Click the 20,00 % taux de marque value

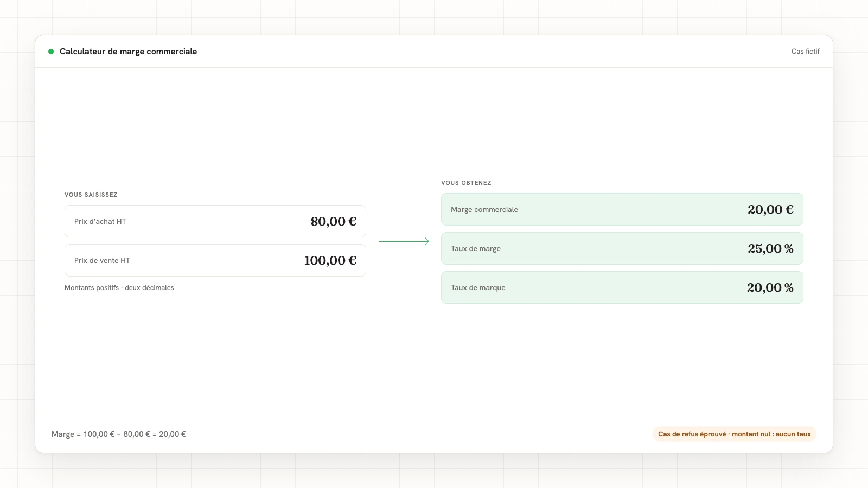[770, 287]
